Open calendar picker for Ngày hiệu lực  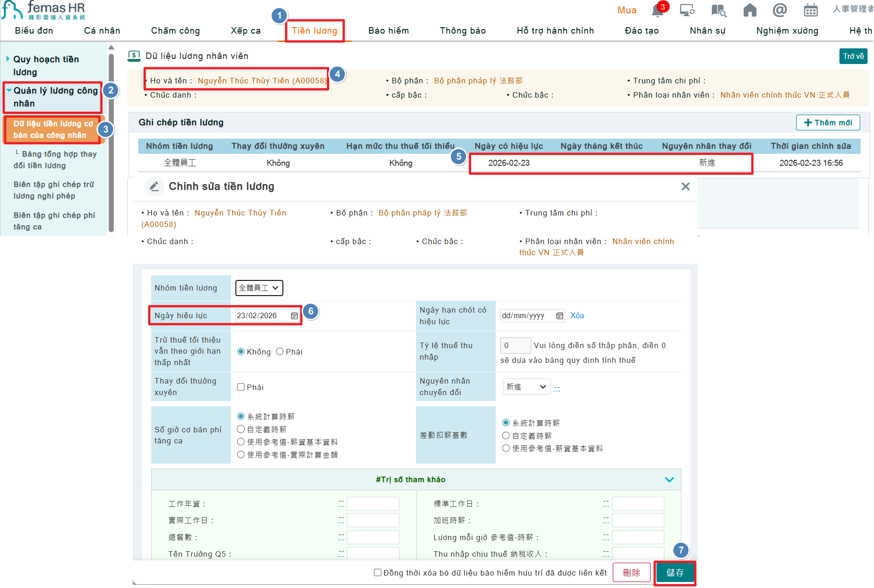pyautogui.click(x=294, y=316)
